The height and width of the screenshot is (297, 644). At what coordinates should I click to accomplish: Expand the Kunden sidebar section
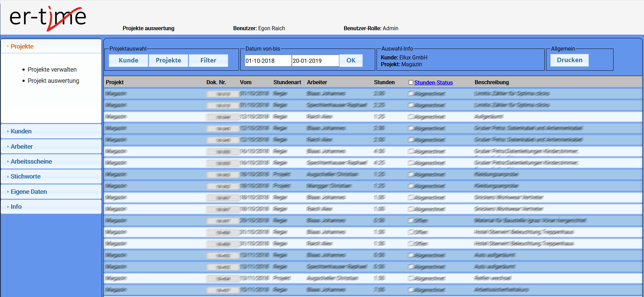(x=21, y=131)
